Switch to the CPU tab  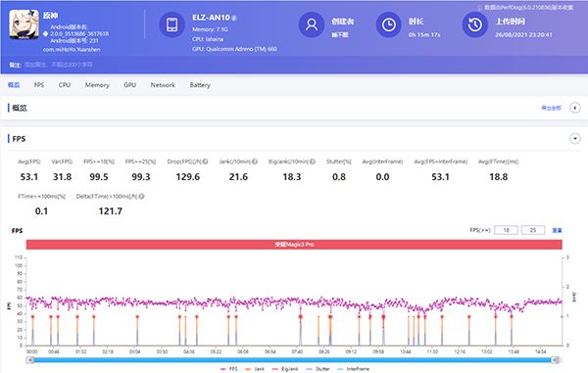(x=65, y=85)
